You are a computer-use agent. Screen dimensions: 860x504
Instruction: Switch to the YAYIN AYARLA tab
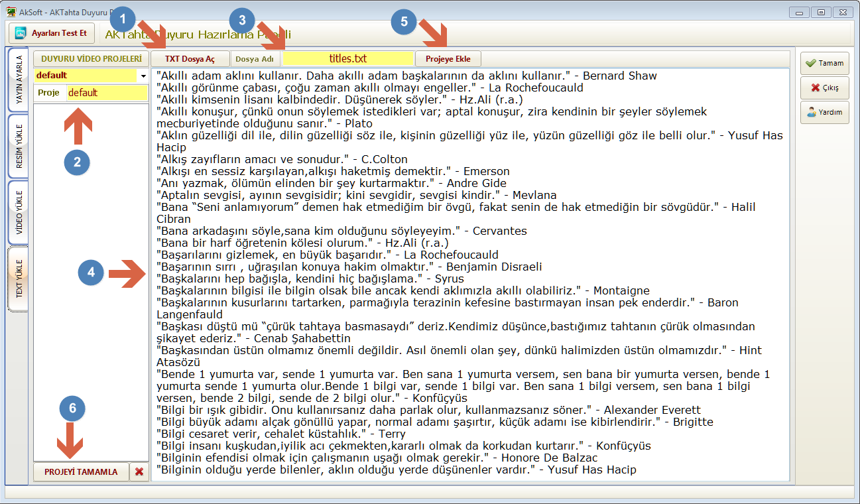click(x=19, y=80)
